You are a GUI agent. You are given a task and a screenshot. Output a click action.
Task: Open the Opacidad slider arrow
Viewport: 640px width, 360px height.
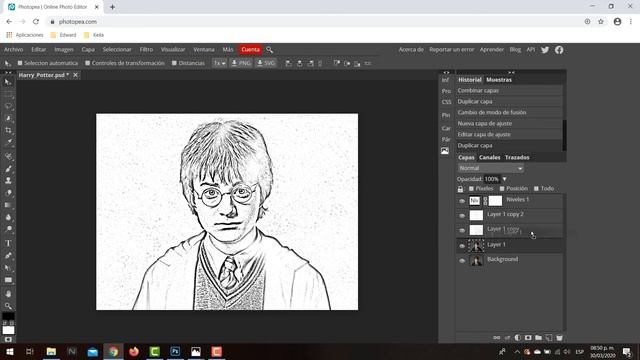504,179
